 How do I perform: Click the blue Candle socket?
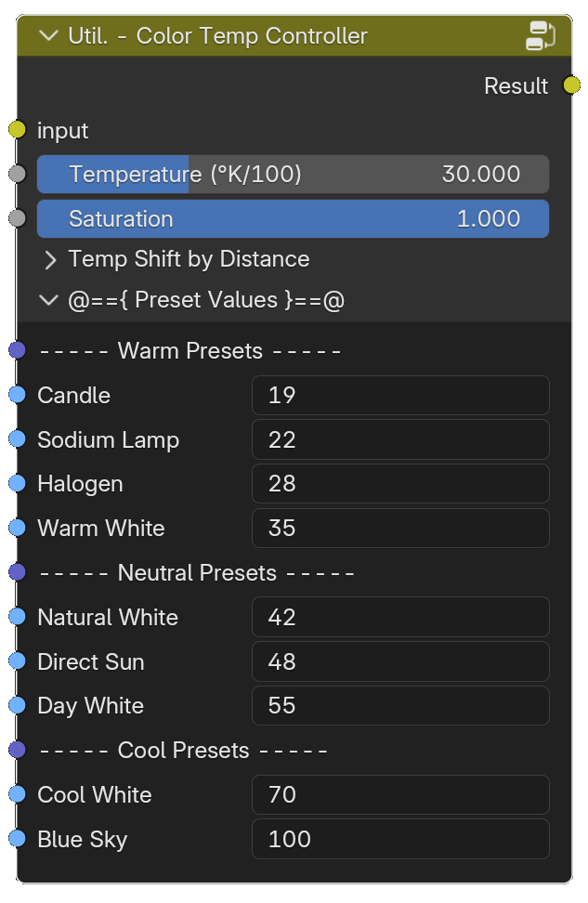pos(18,395)
